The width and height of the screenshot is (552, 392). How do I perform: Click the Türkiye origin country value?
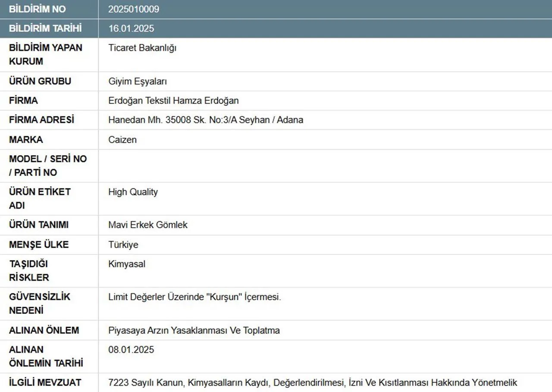pyautogui.click(x=123, y=245)
